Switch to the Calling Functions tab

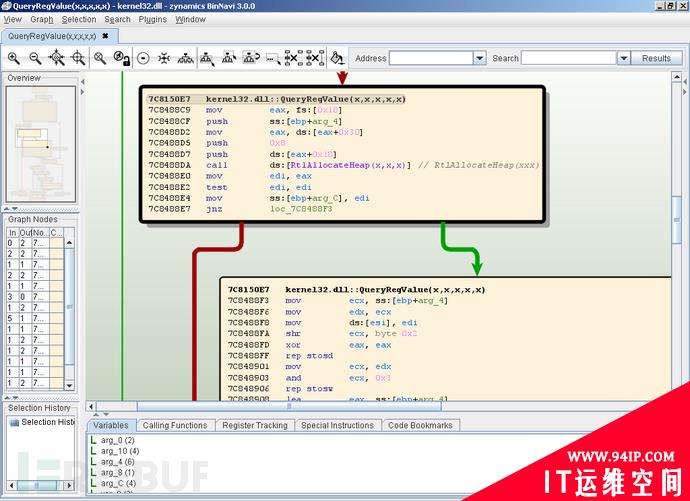coord(175,425)
